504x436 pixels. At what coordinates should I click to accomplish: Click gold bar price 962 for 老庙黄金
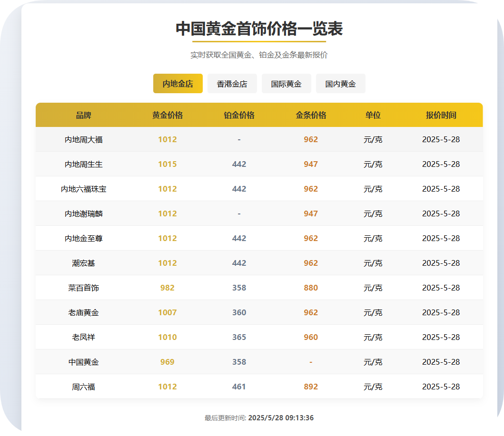pyautogui.click(x=311, y=312)
